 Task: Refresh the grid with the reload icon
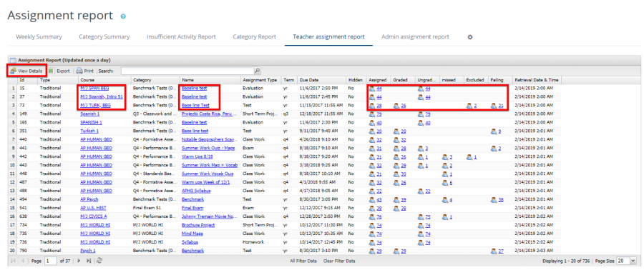99,261
